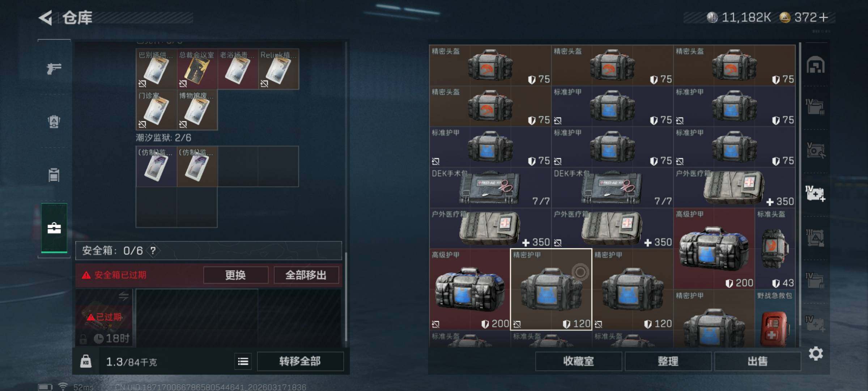The width and height of the screenshot is (868, 391).
Task: Go back using the arrow beside 仓库
Action: click(x=46, y=17)
